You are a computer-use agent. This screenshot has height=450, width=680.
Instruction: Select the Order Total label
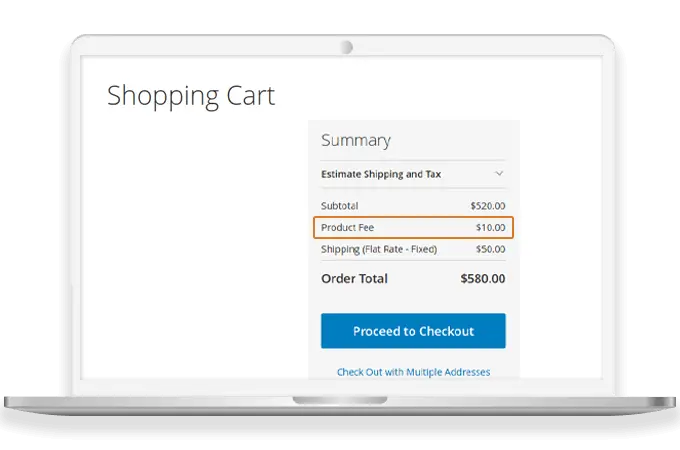pyautogui.click(x=354, y=279)
